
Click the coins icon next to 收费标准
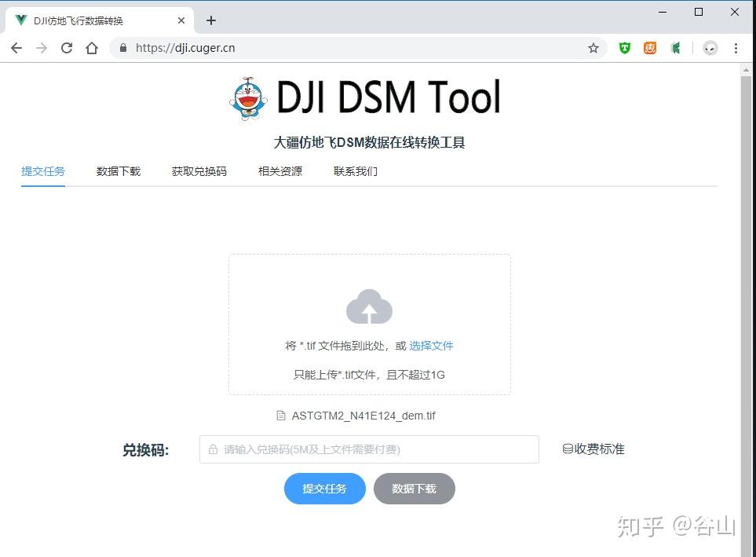[x=568, y=449]
